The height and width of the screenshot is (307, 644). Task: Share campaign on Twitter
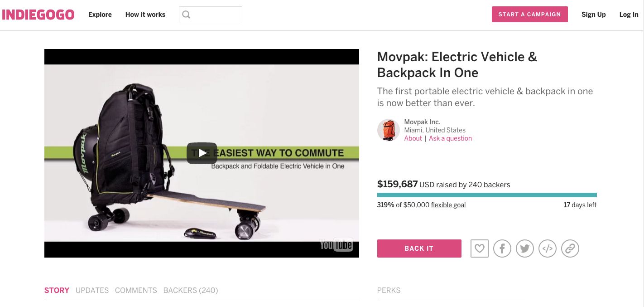524,249
